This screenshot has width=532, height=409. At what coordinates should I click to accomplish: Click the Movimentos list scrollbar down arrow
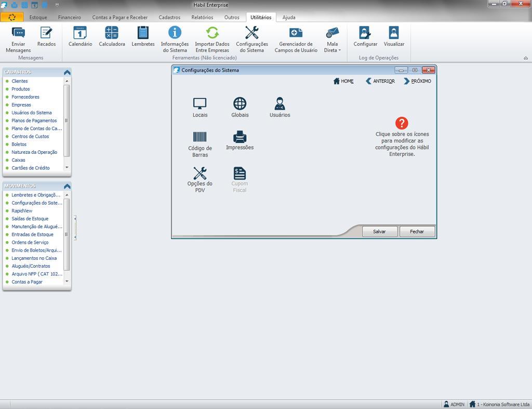67,281
